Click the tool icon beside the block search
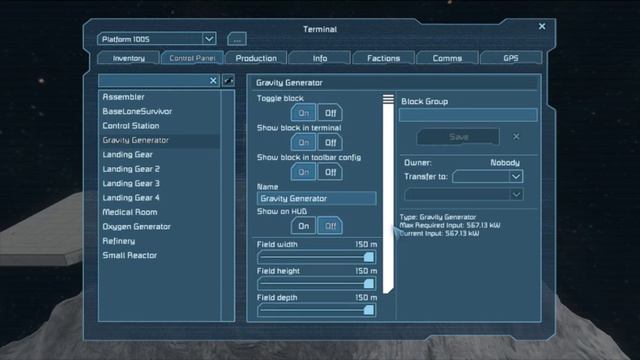This screenshot has height=360, width=640. tap(229, 81)
